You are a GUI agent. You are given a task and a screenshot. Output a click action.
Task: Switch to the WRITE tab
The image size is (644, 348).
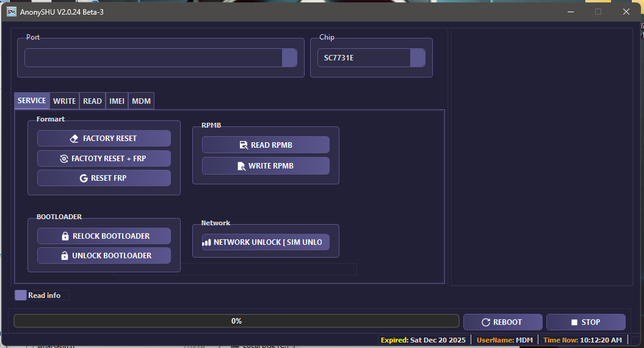tap(64, 101)
